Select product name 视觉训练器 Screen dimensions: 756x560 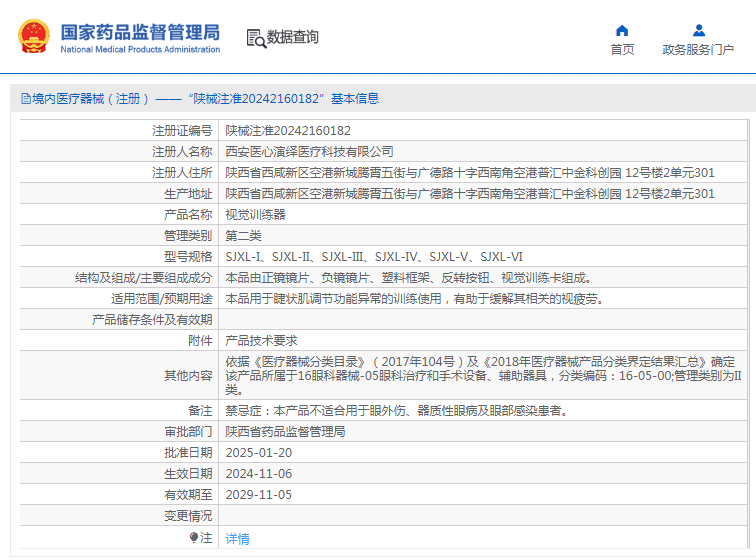256,215
